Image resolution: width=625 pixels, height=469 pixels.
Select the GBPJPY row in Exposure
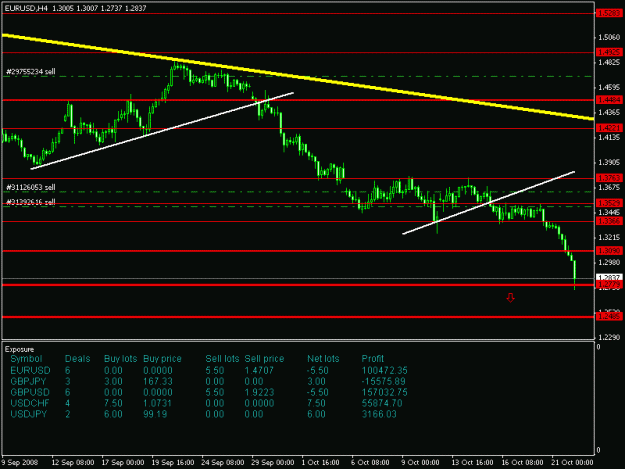coord(208,381)
